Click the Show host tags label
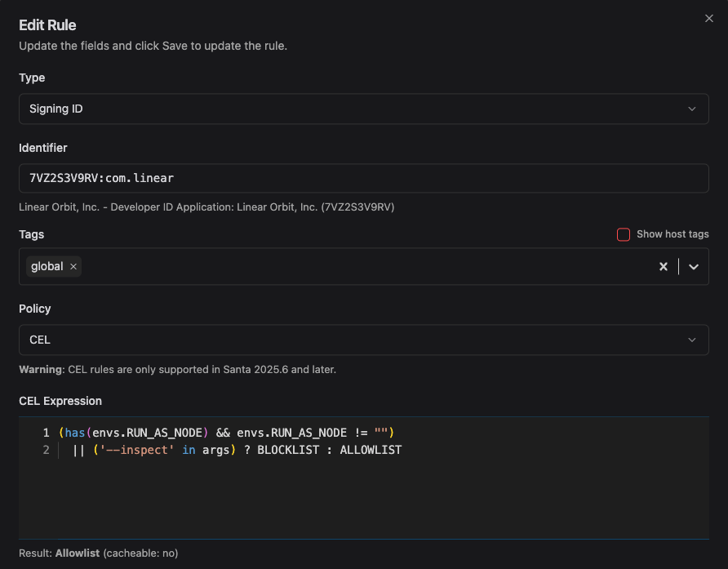The height and width of the screenshot is (569, 728). 673,234
